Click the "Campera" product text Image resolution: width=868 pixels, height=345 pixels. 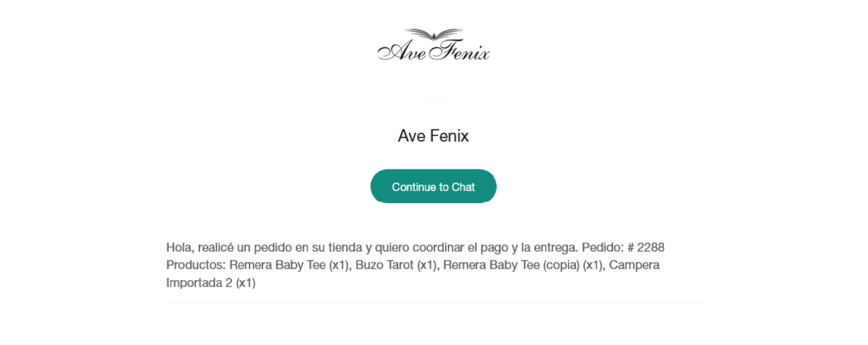coord(634,265)
